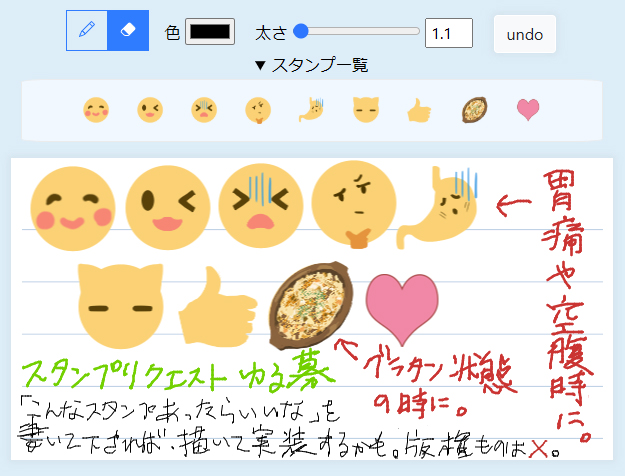Click the large gratin dish on canvas
The width and height of the screenshot is (625, 476).
click(x=311, y=305)
